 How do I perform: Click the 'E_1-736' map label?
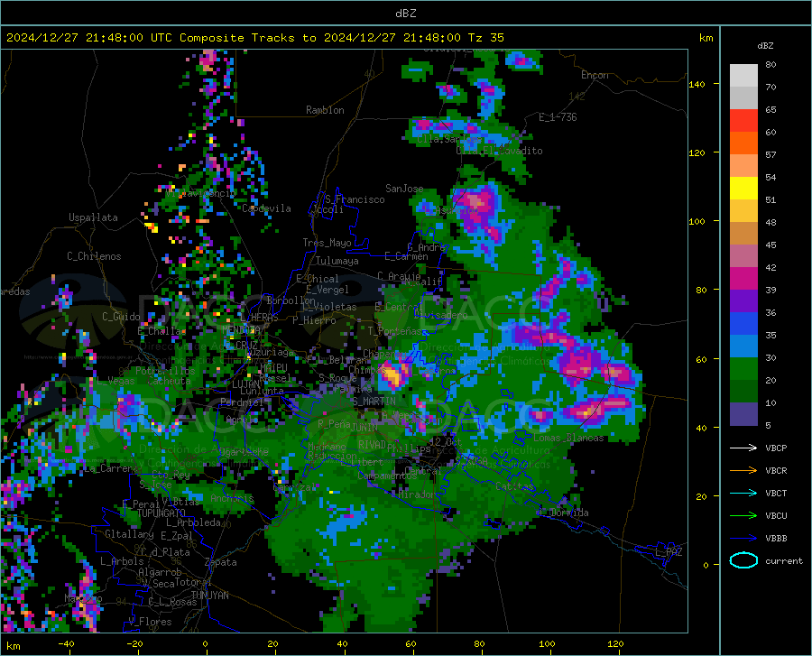[x=558, y=117]
